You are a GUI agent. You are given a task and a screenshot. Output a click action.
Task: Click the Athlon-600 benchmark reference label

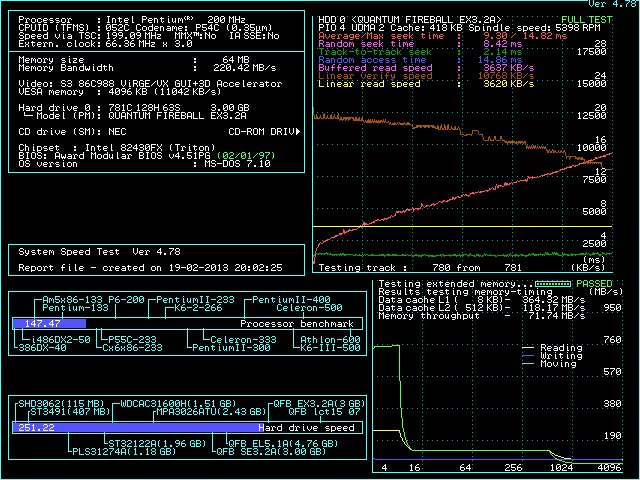(328, 340)
